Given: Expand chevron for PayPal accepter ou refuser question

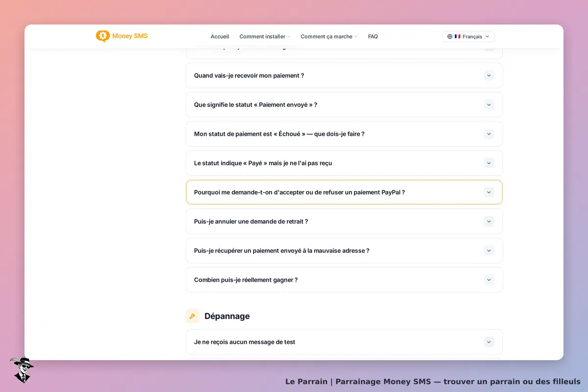Looking at the screenshot, I should coord(489,192).
